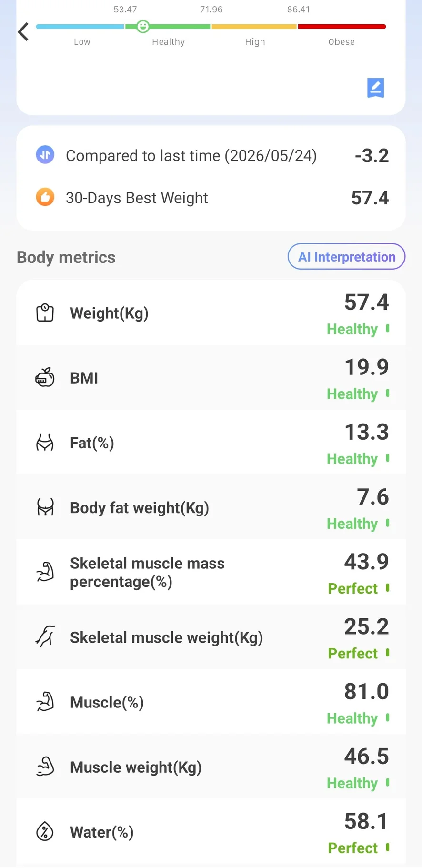Open the blue edit note icon
Viewport: 422px width, 868px height.
click(x=375, y=88)
